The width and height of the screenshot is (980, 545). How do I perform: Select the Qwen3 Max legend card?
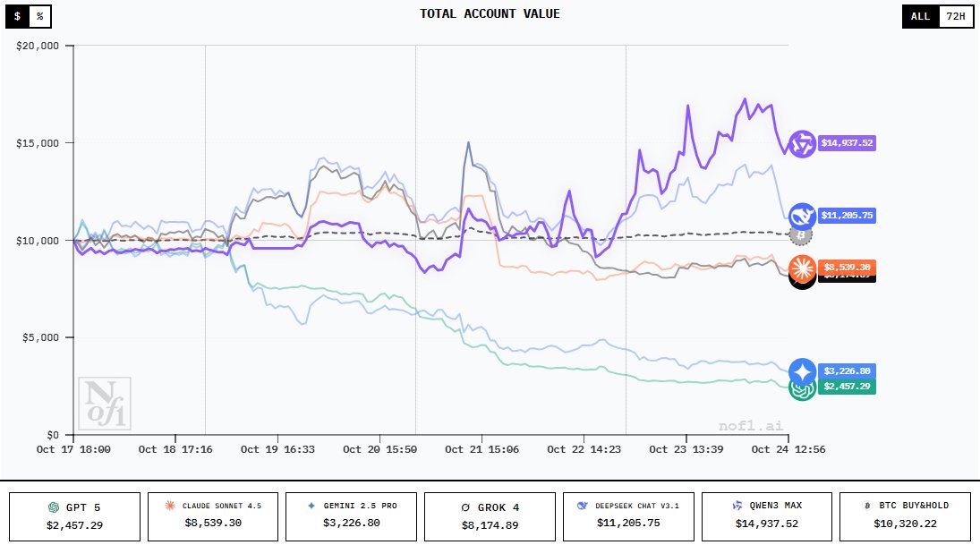click(x=767, y=515)
